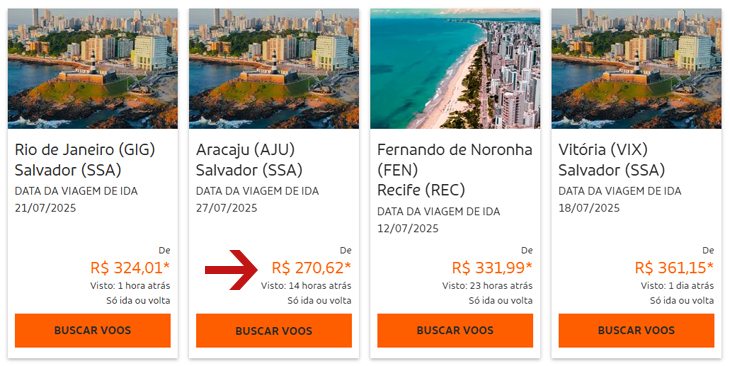The height and width of the screenshot is (366, 730).
Task: Click the Fernando de Noronha (FEN) title
Action: pos(455,160)
